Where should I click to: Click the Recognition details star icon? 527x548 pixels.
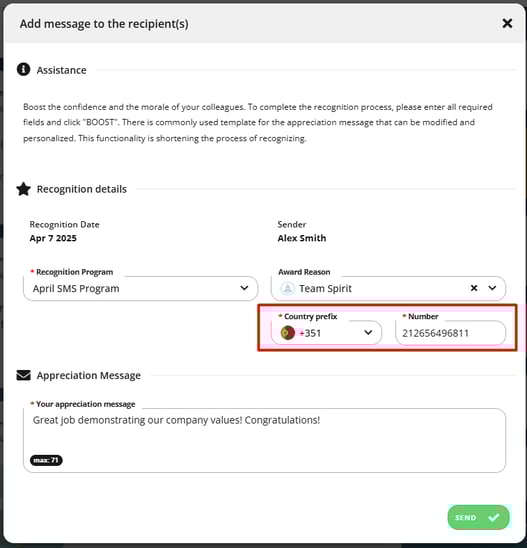23,189
